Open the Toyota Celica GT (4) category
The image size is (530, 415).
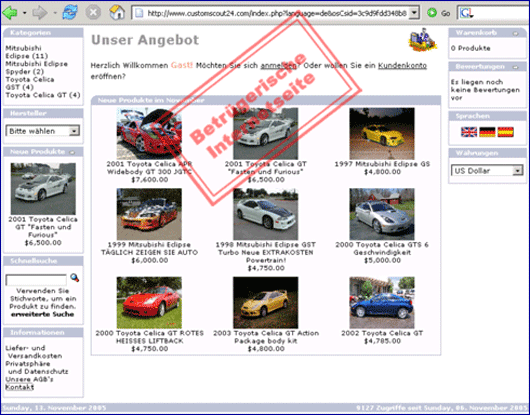(43, 95)
